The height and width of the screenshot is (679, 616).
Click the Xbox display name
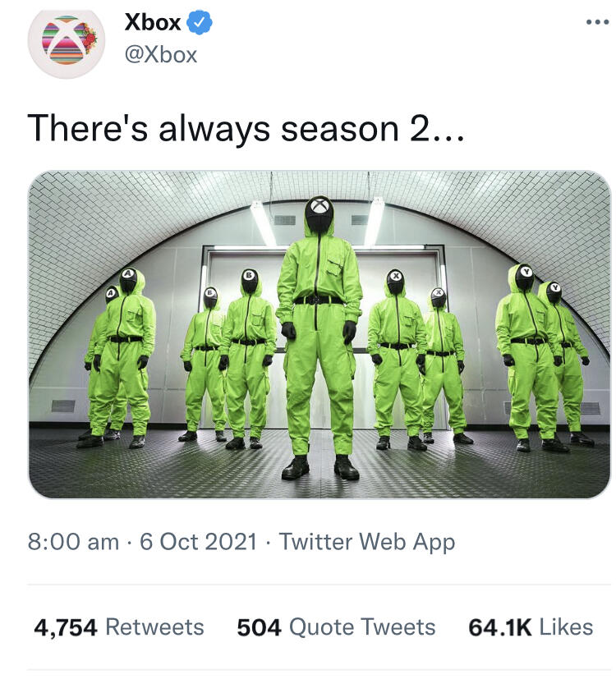[153, 22]
